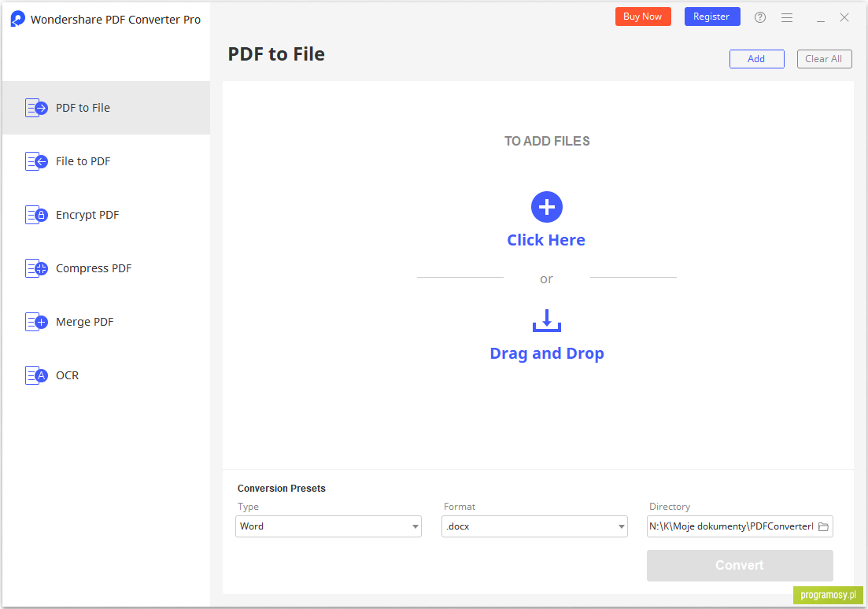The height and width of the screenshot is (609, 868).
Task: Click the Add button
Action: 757,59
